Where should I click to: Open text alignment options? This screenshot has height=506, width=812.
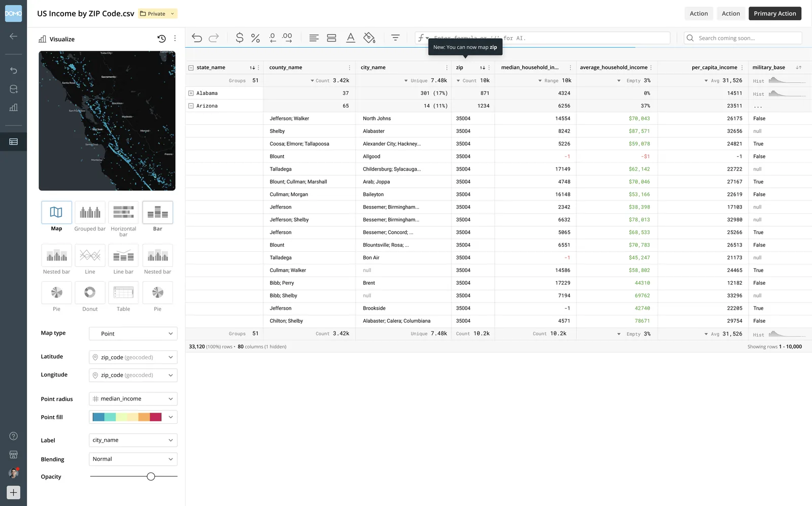tap(314, 38)
